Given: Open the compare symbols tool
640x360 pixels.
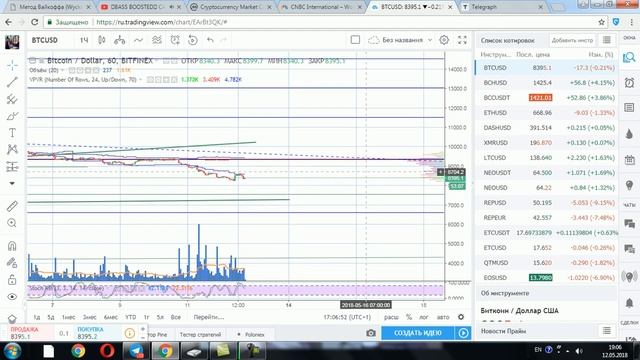Looking at the screenshot, I should tap(120, 40).
